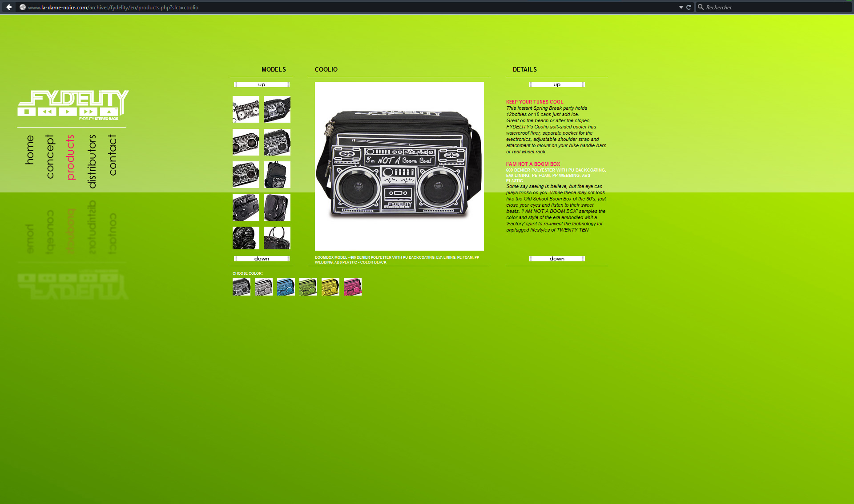Viewport: 854px width, 504px height.
Task: Click the search magnifier icon
Action: tap(701, 7)
